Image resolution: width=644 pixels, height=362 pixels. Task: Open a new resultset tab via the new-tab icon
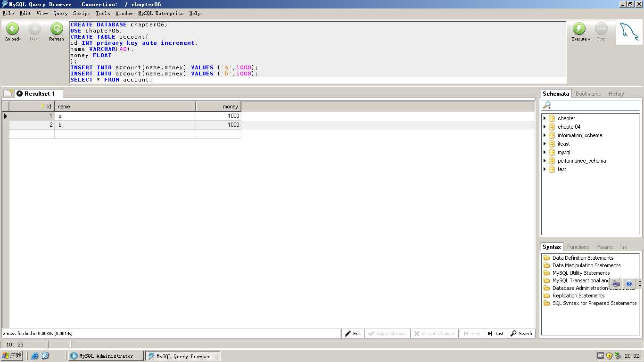[8, 93]
